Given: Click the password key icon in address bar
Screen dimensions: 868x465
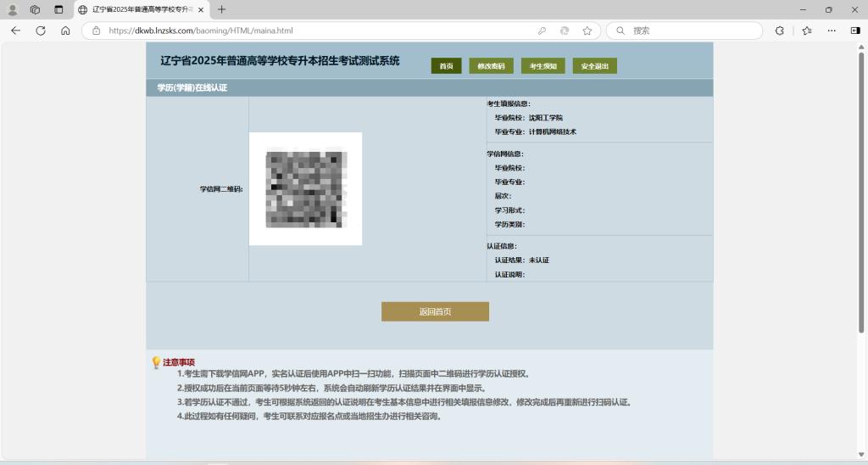Looking at the screenshot, I should coord(542,31).
